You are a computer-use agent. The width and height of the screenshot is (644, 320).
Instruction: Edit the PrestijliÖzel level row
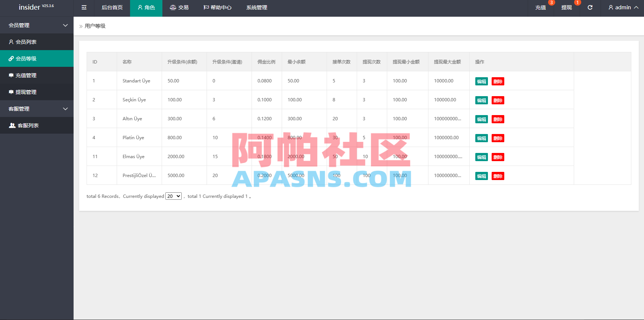482,176
